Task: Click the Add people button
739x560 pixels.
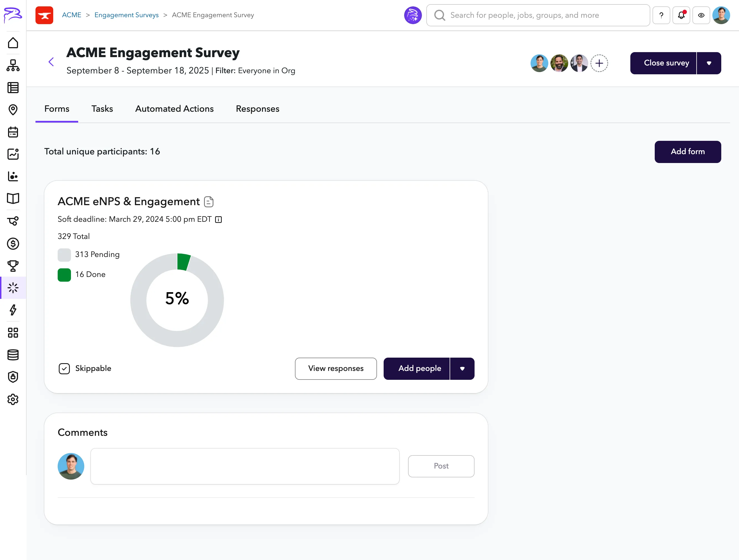Action: point(417,368)
